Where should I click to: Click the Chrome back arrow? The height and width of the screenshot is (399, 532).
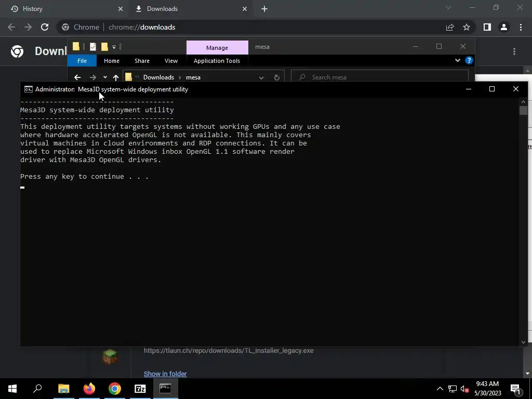[11, 27]
